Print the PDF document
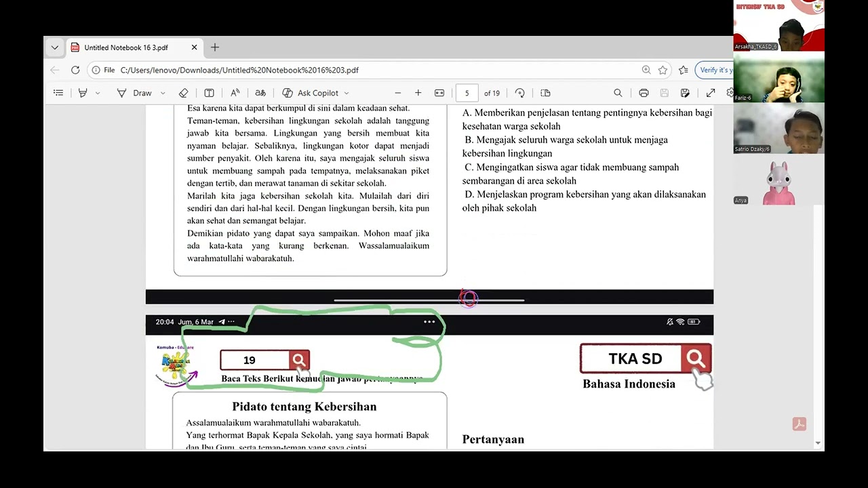Image resolution: width=868 pixels, height=488 pixels. coord(644,93)
